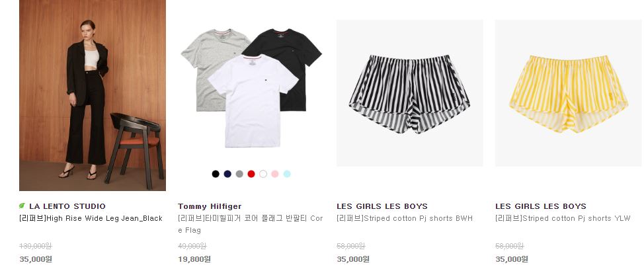Click the 19,800원 sale price
The image size is (644, 279).
[x=194, y=259]
